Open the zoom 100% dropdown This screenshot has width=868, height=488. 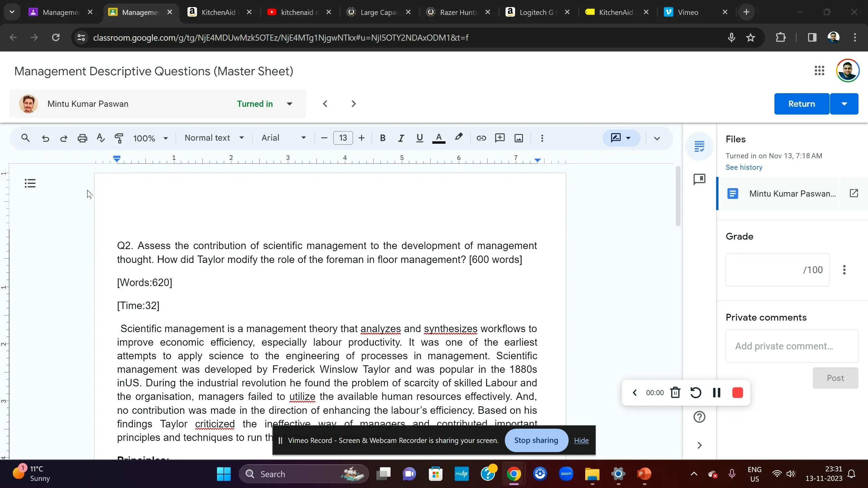(x=151, y=138)
